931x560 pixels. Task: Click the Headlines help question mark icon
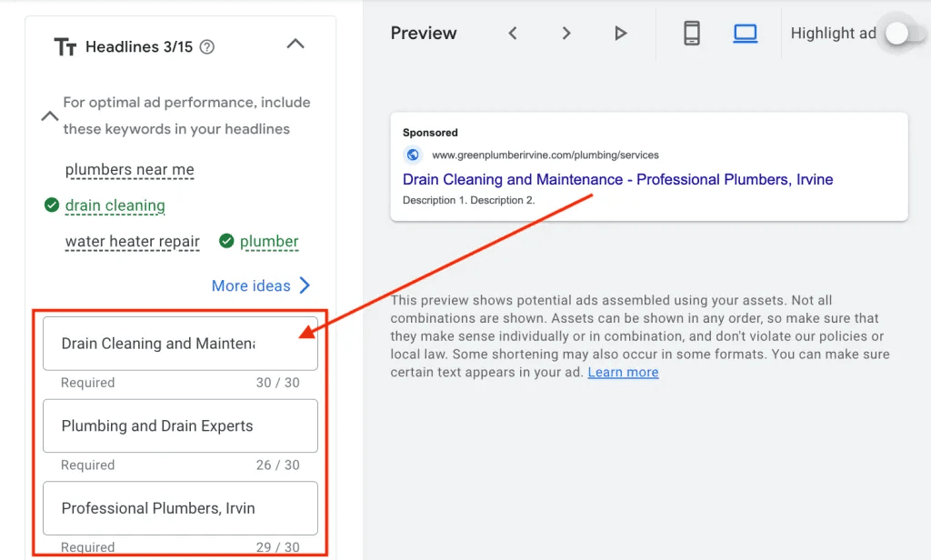(207, 47)
